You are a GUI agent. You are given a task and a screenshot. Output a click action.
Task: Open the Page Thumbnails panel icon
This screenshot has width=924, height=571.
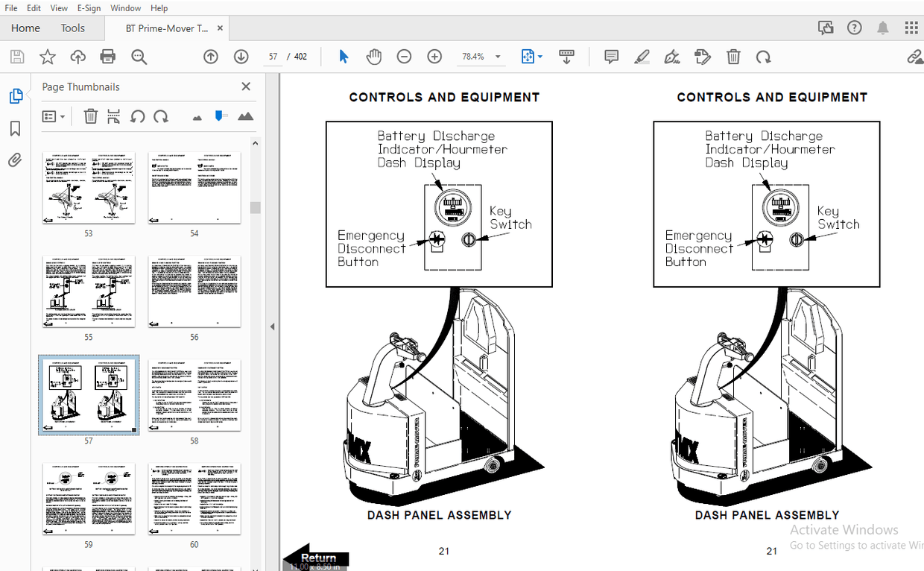tap(16, 96)
